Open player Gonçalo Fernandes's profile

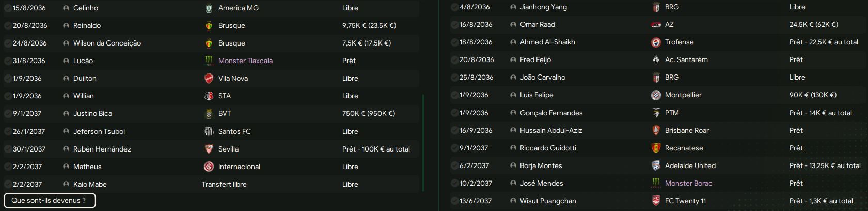tap(551, 113)
